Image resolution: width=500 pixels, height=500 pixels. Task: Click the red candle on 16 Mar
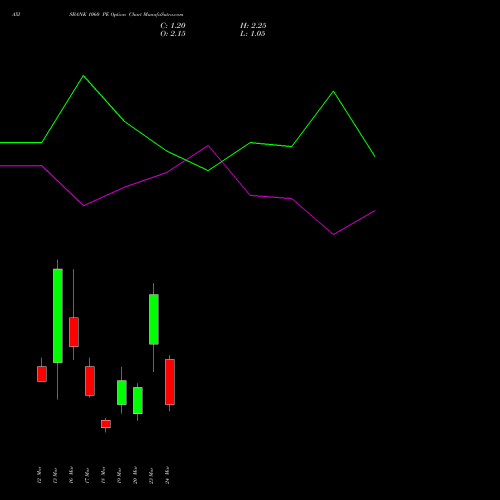[74, 332]
